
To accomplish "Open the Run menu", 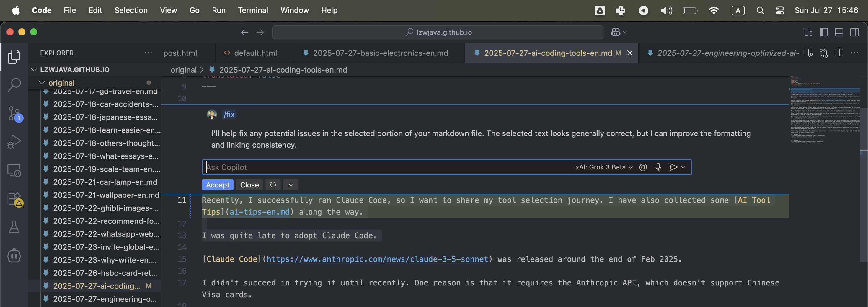I will point(219,10).
